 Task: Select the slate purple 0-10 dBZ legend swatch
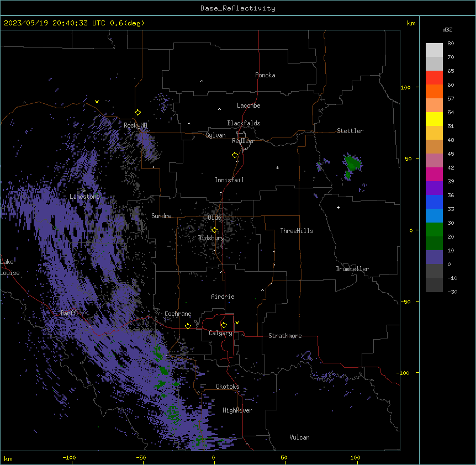pyautogui.click(x=434, y=257)
